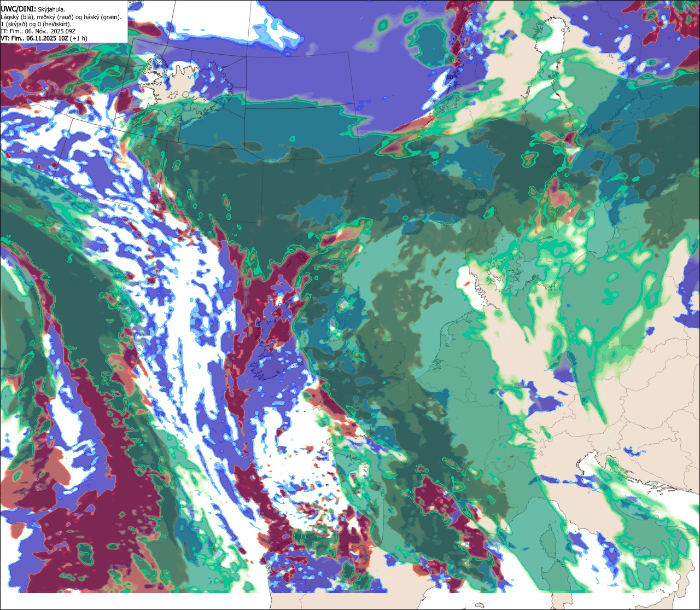Click the 'UWC/DINI: Skýjahula.' title text

[x=33, y=9]
